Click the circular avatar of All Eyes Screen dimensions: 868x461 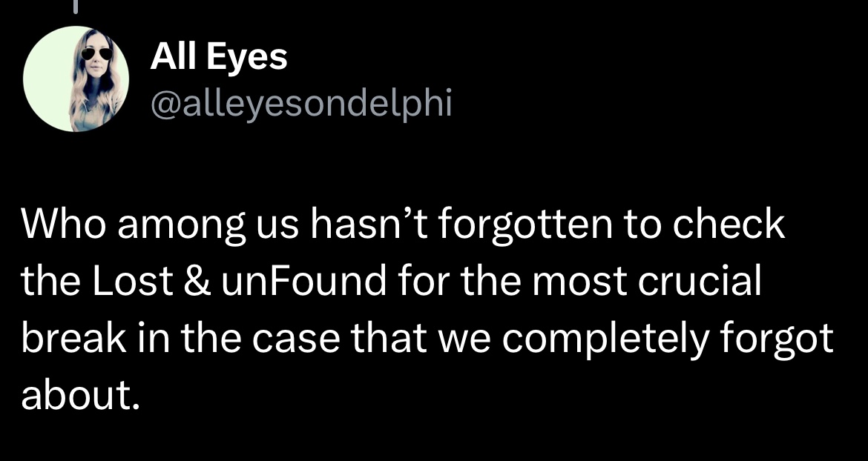(78, 78)
